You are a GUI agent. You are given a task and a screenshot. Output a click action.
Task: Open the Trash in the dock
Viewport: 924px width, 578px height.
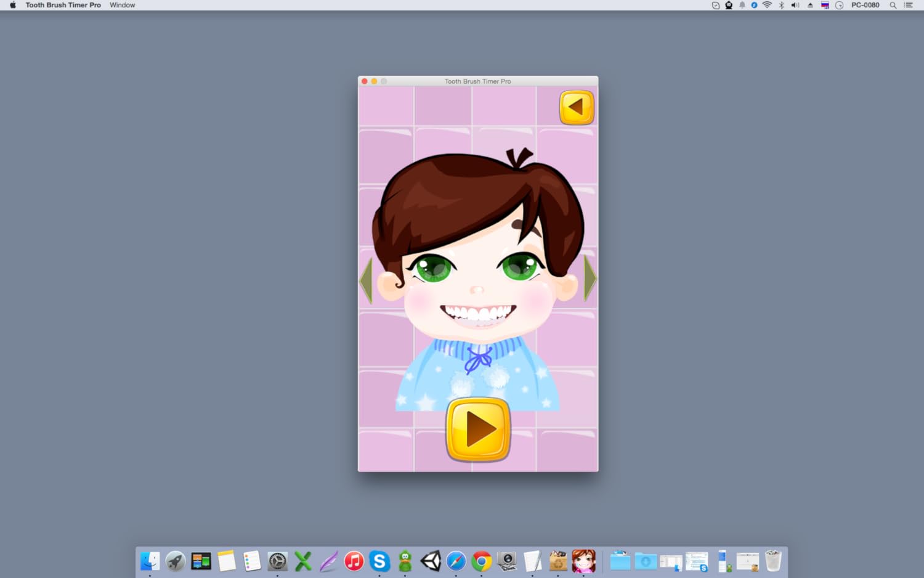coord(773,561)
